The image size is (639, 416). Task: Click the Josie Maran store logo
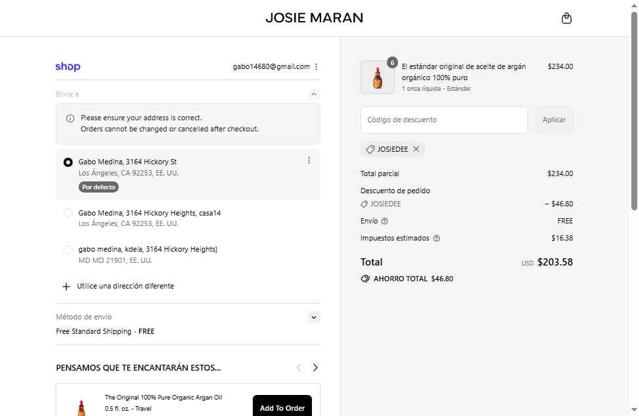click(314, 18)
